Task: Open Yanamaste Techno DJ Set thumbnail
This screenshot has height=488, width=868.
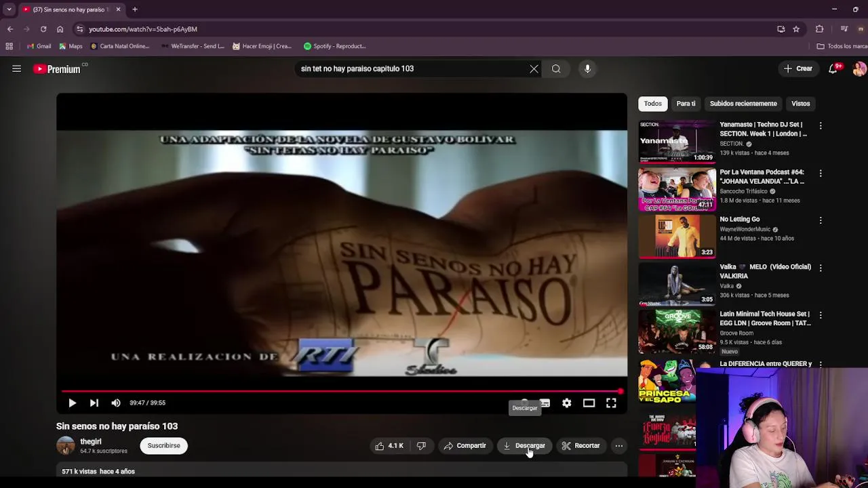Action: (677, 142)
